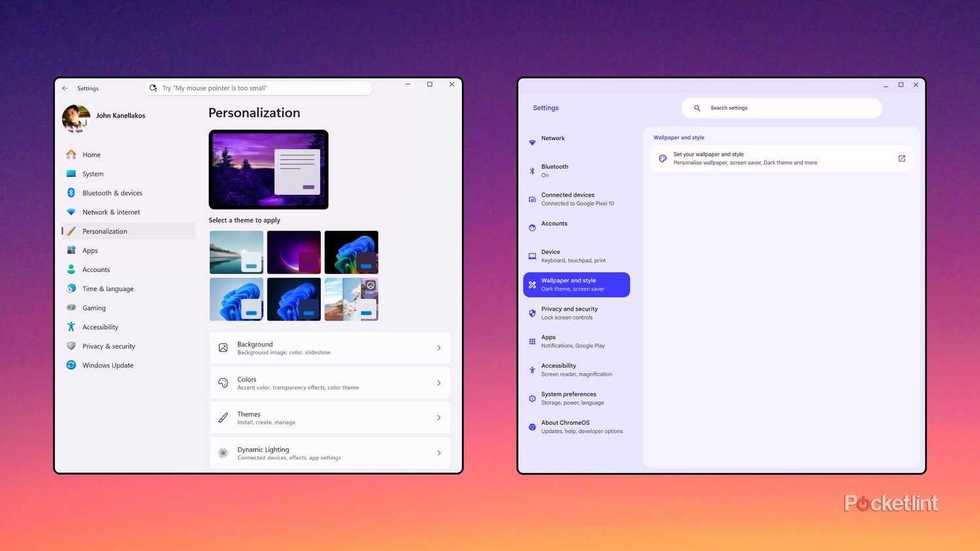Viewport: 980px width, 551px height.
Task: Click the Dynamic Lighting icon
Action: [223, 452]
